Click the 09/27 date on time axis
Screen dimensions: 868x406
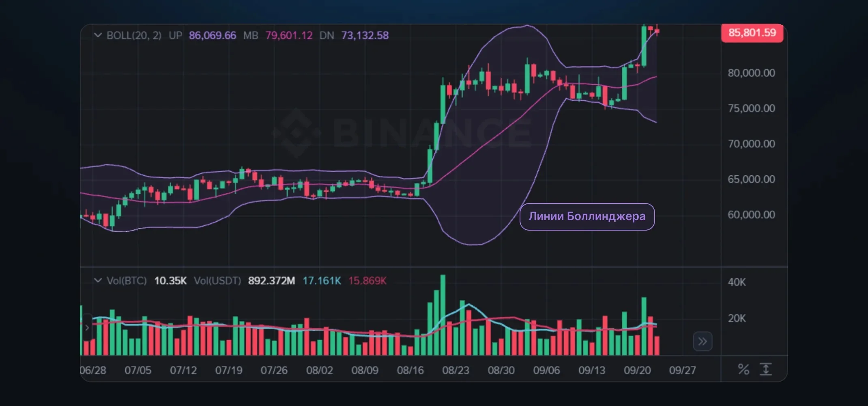pos(683,370)
